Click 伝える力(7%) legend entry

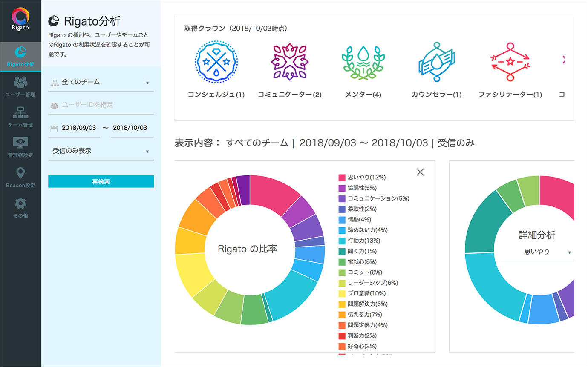[x=360, y=315]
